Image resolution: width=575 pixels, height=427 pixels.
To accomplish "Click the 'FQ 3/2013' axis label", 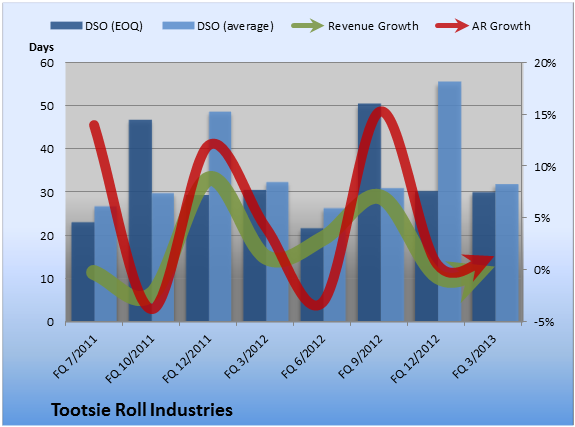I will [475, 357].
